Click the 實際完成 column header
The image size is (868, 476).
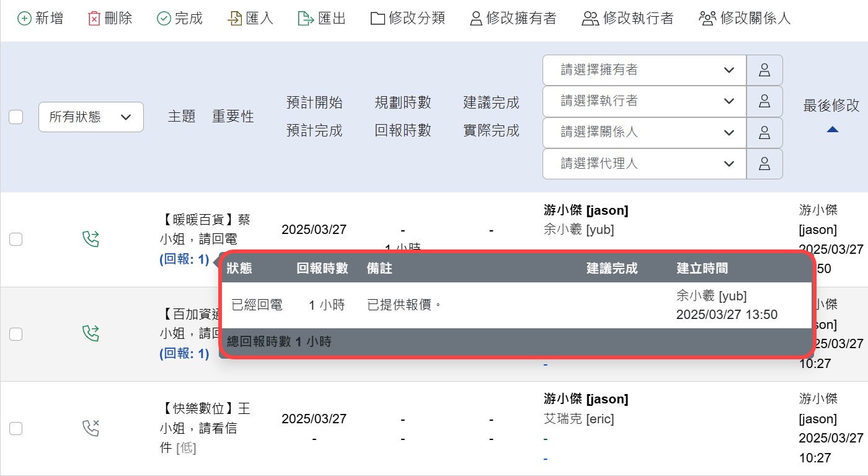[x=491, y=131]
